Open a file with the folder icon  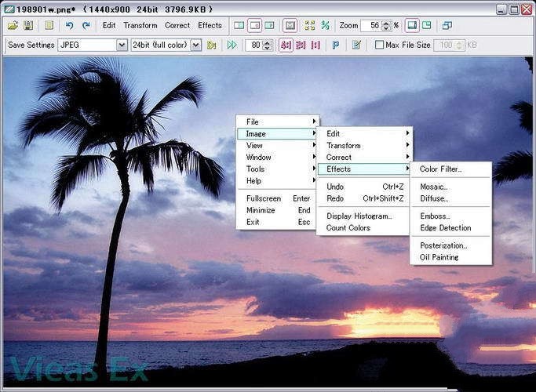(x=13, y=25)
